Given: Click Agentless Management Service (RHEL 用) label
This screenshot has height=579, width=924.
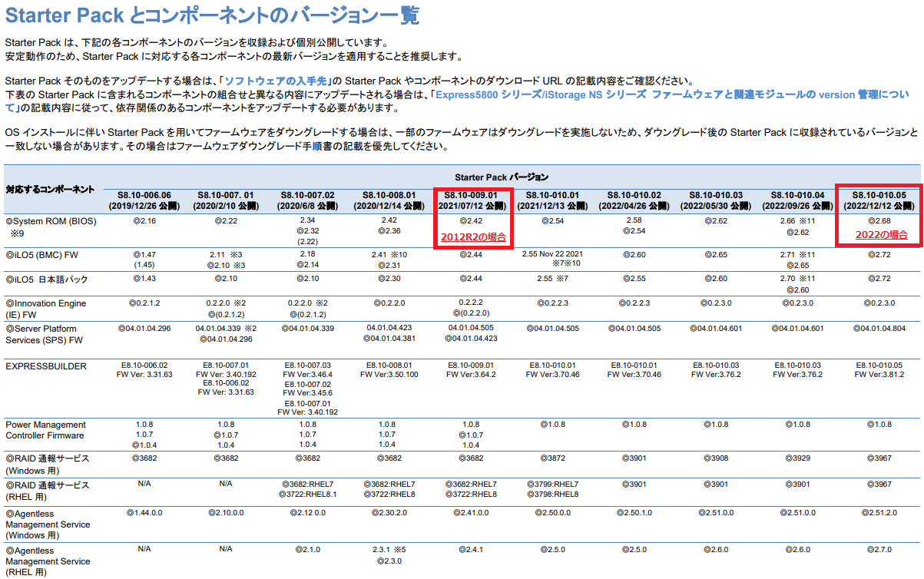Looking at the screenshot, I should 48,561.
